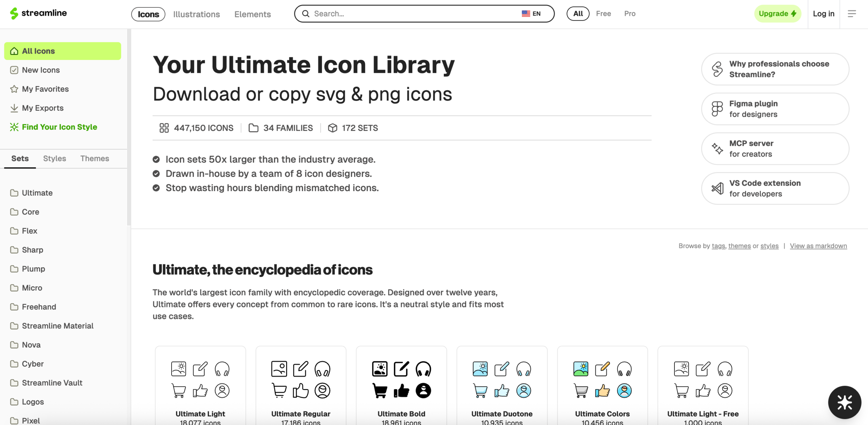Filter icons to Pro only
868x425 pixels.
(x=630, y=14)
